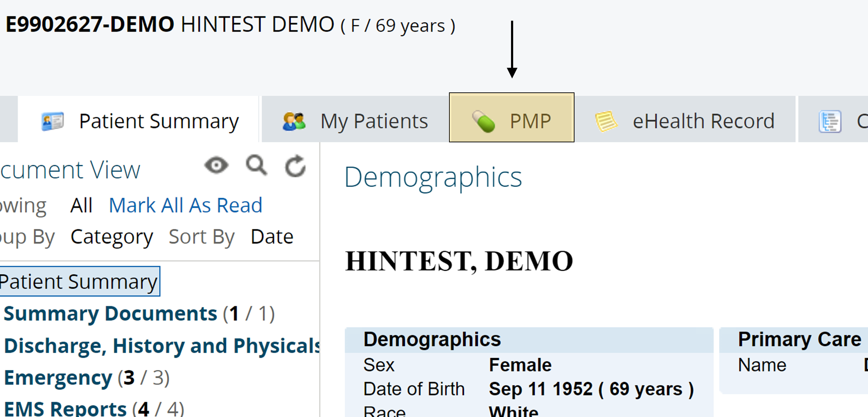Expand the Summary Documents category
The width and height of the screenshot is (868, 417).
111,314
